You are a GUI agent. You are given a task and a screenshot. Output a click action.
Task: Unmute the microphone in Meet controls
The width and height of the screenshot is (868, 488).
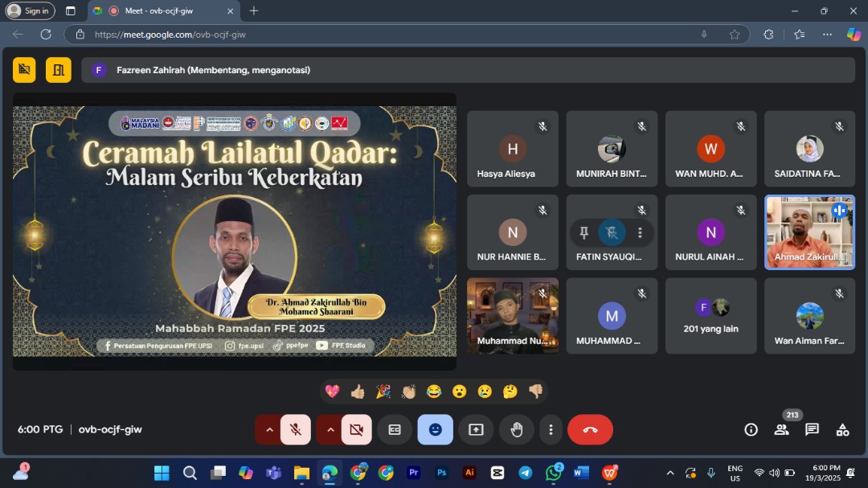296,429
